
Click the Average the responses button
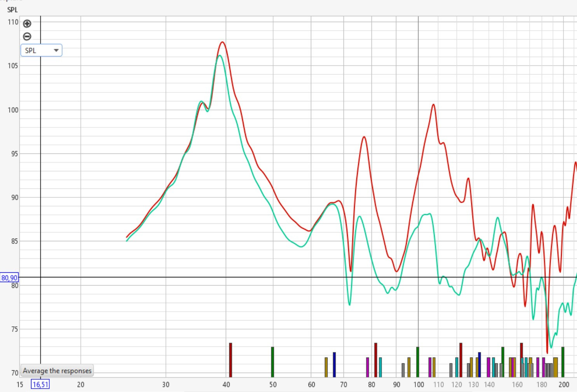click(57, 371)
